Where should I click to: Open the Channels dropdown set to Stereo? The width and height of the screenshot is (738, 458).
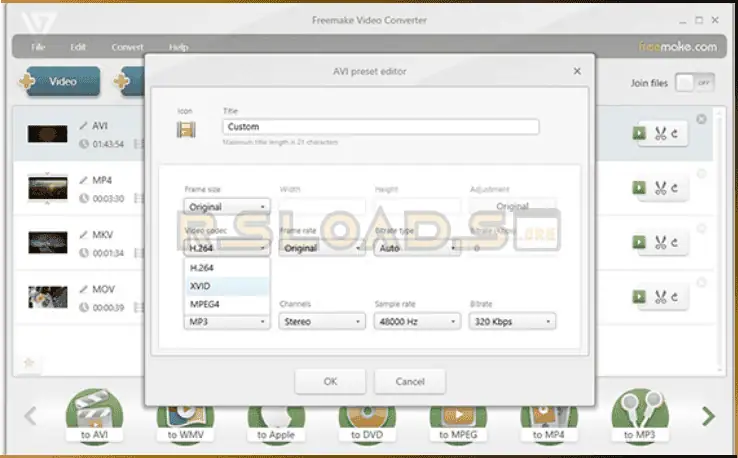[322, 321]
